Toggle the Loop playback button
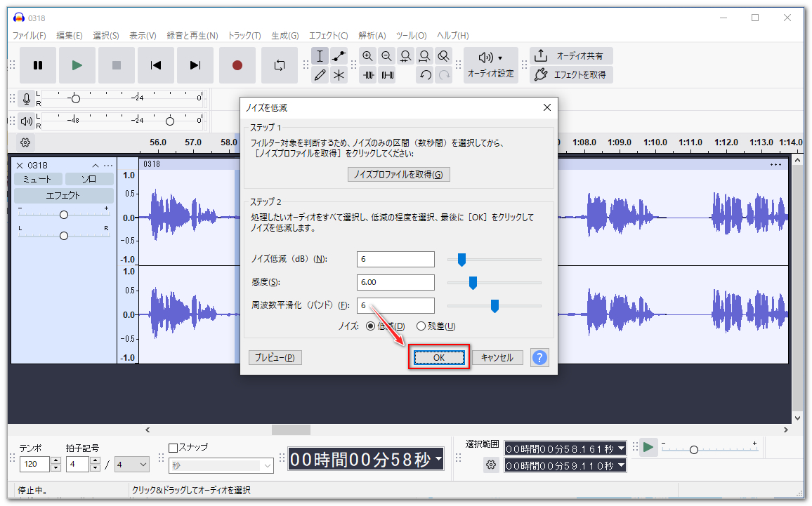Image resolution: width=812 pixels, height=506 pixels. [280, 65]
